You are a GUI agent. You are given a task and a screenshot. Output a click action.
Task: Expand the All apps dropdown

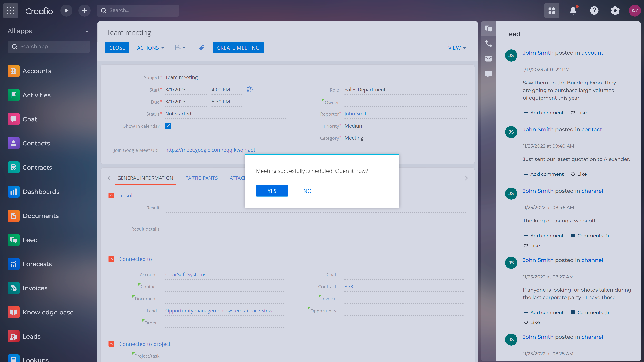[87, 31]
